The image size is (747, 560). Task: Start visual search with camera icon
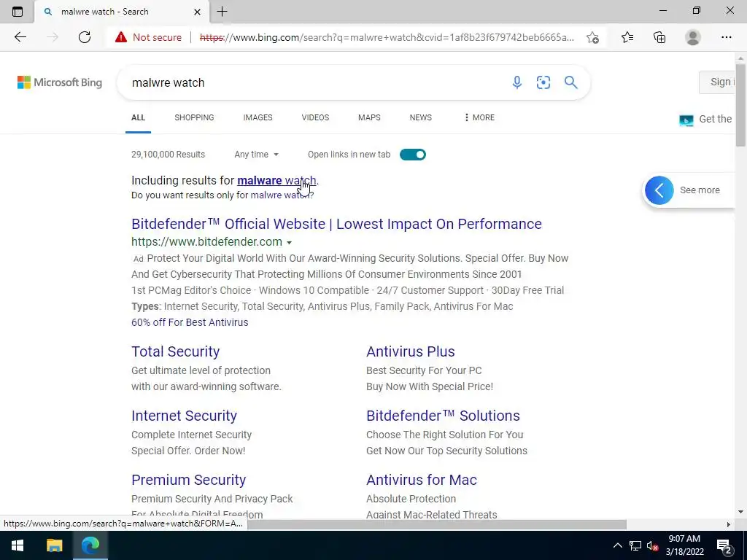tap(543, 82)
